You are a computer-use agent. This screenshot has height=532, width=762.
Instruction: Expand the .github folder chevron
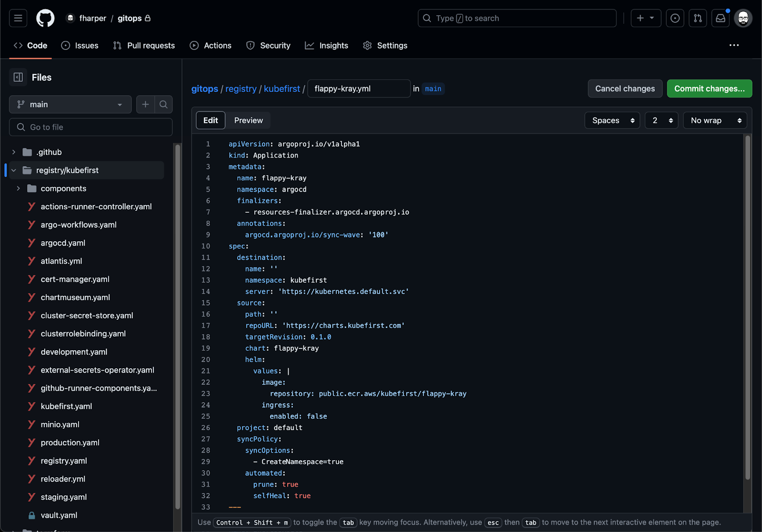click(14, 152)
